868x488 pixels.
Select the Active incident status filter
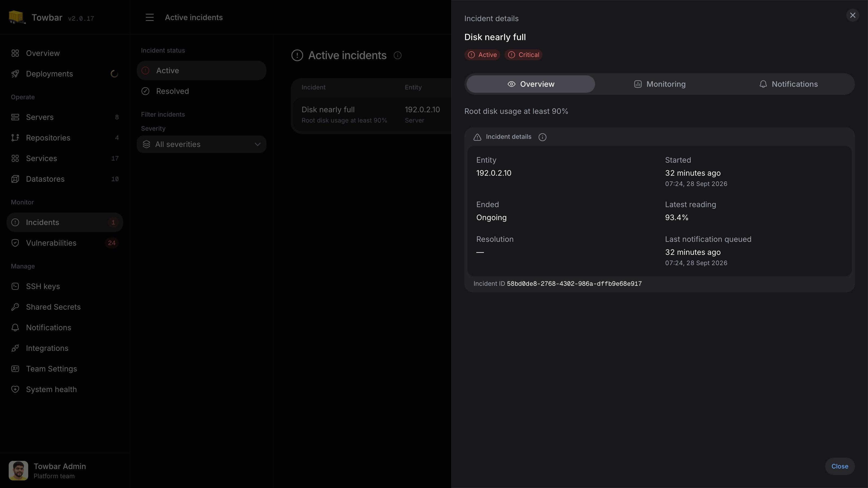pyautogui.click(x=202, y=70)
